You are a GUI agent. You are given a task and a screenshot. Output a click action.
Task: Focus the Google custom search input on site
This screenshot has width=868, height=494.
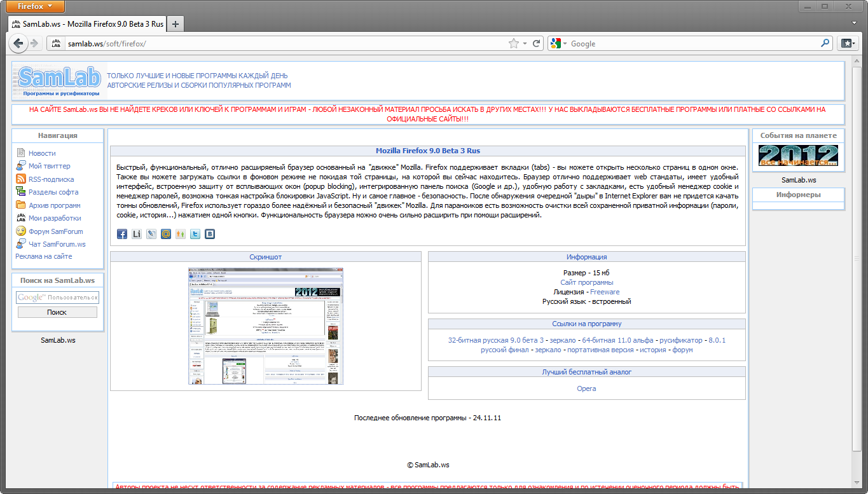tap(57, 298)
